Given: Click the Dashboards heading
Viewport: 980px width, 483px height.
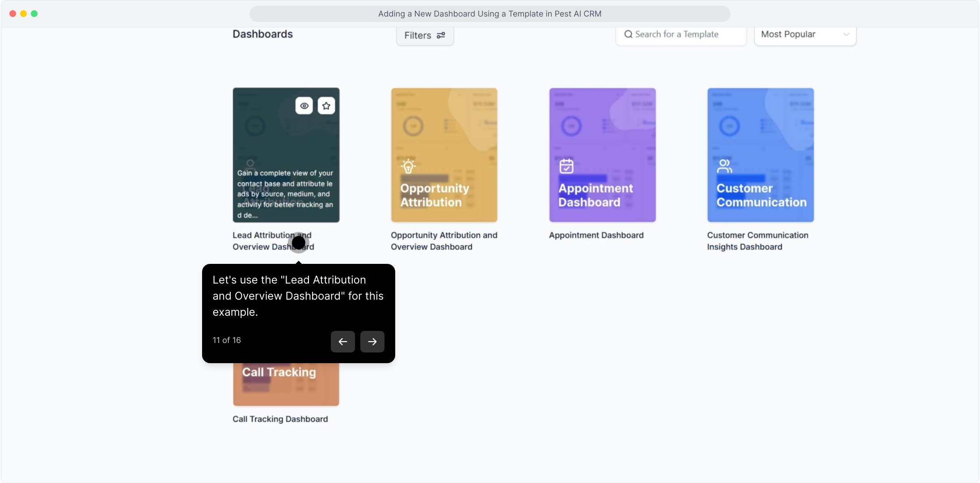Looking at the screenshot, I should click(x=263, y=34).
